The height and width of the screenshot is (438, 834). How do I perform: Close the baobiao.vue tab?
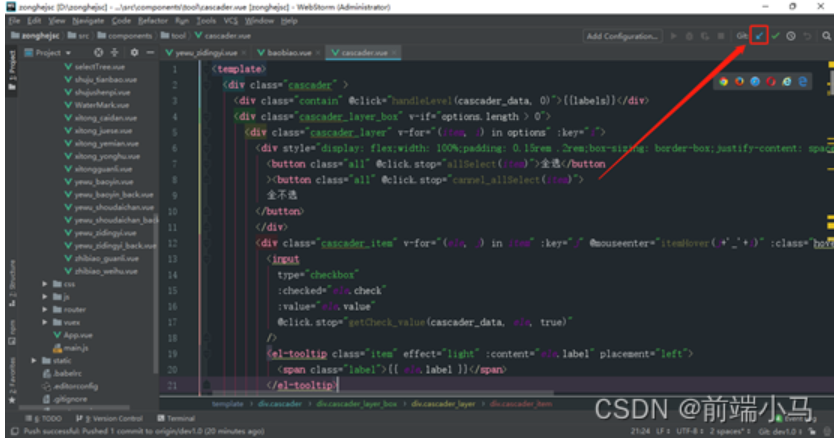tap(318, 53)
